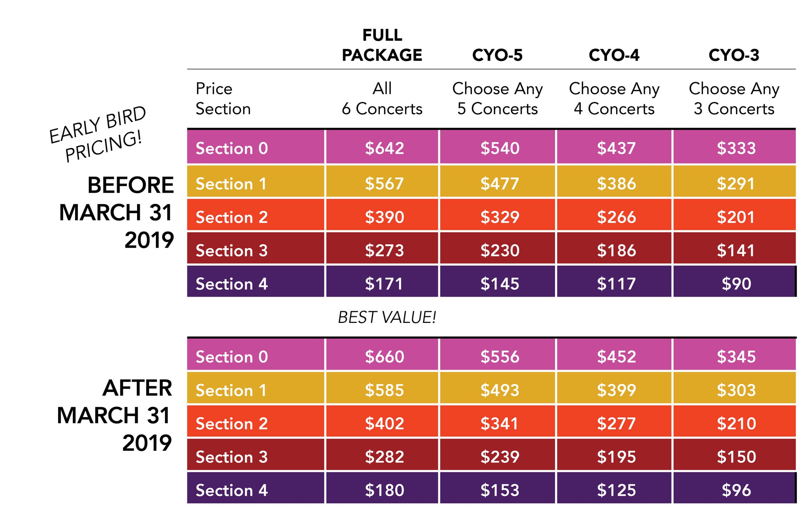Click the FULL PACKAGE column header
Viewport: 812px width, 517px height.
[382, 45]
